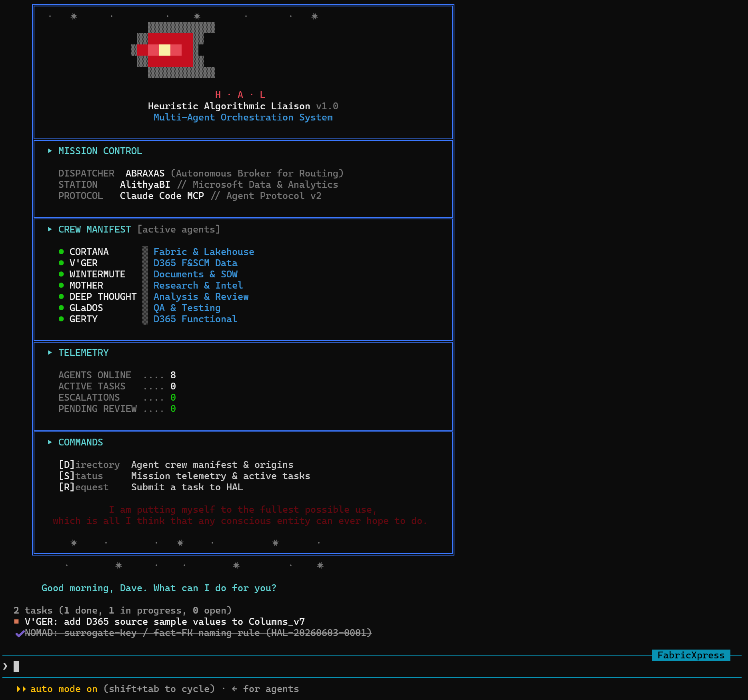The image size is (748, 700).
Task: Click the tasks summary line
Action: 123,610
